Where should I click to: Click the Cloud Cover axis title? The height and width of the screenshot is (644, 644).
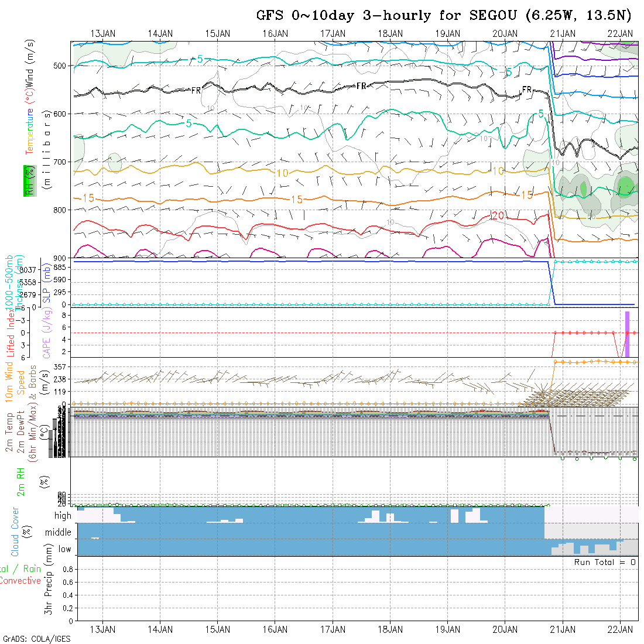(15, 532)
